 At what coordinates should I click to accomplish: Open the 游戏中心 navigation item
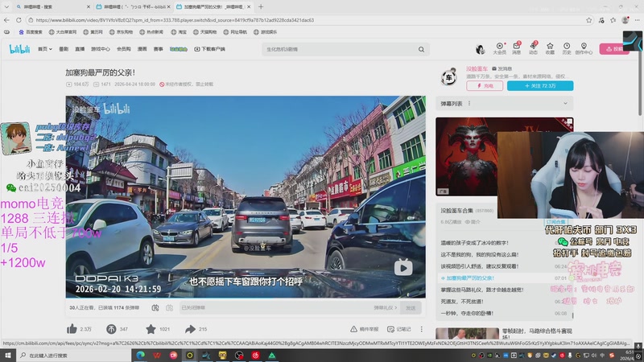[100, 49]
